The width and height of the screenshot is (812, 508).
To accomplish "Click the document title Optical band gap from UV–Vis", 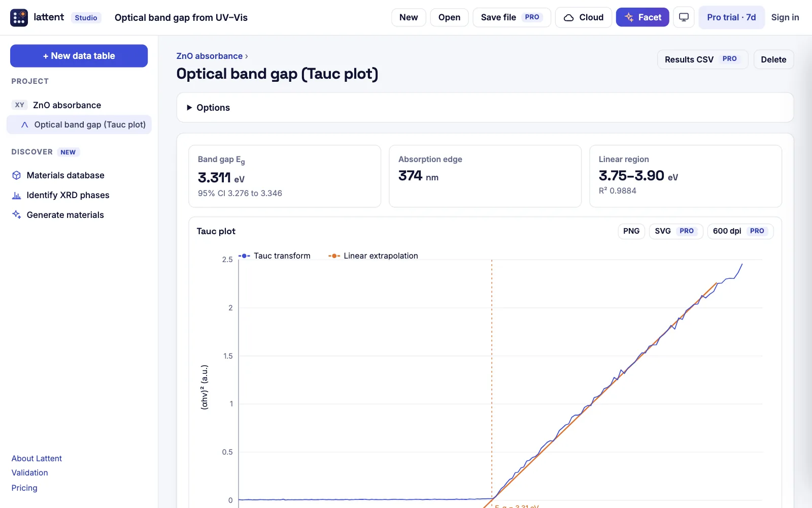I will pyautogui.click(x=181, y=18).
